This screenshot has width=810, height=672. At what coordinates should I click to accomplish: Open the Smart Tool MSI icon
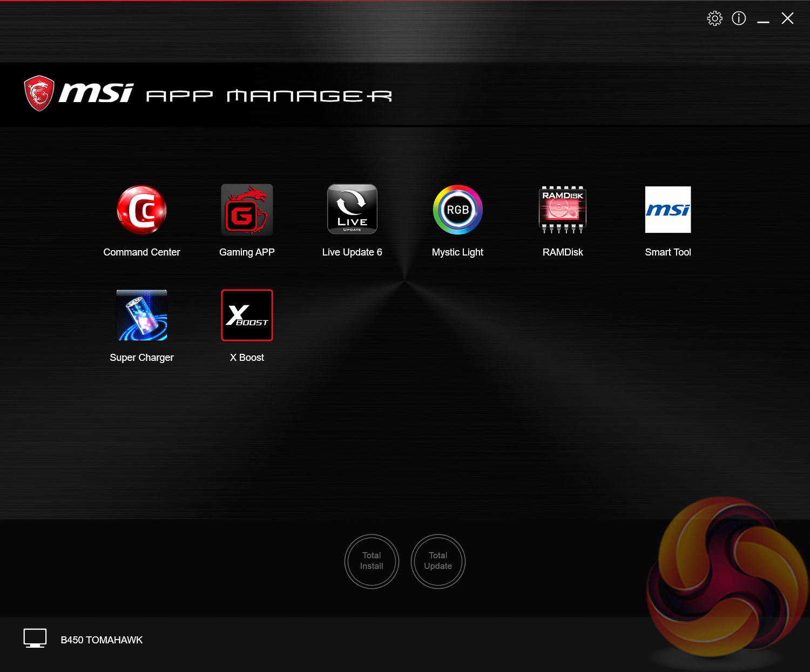pos(668,210)
